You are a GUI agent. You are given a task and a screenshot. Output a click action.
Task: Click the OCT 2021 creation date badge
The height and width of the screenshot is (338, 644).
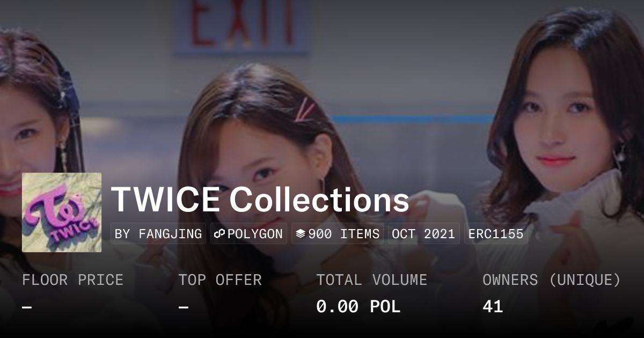point(423,234)
